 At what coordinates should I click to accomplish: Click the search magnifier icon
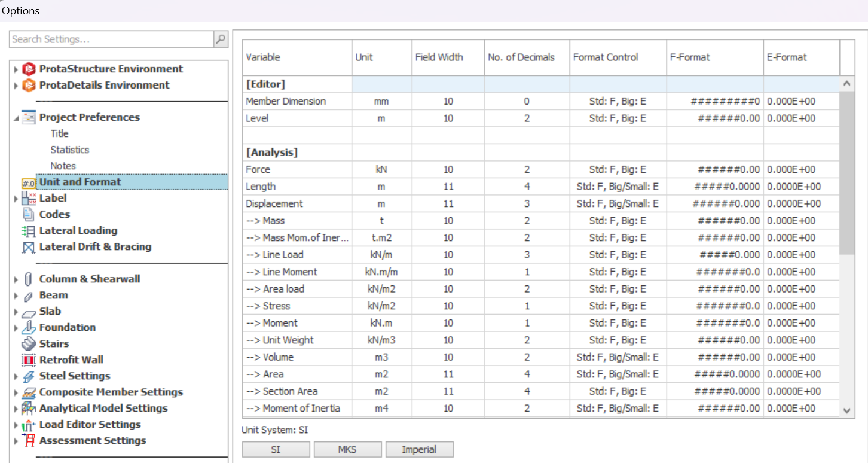pos(221,39)
